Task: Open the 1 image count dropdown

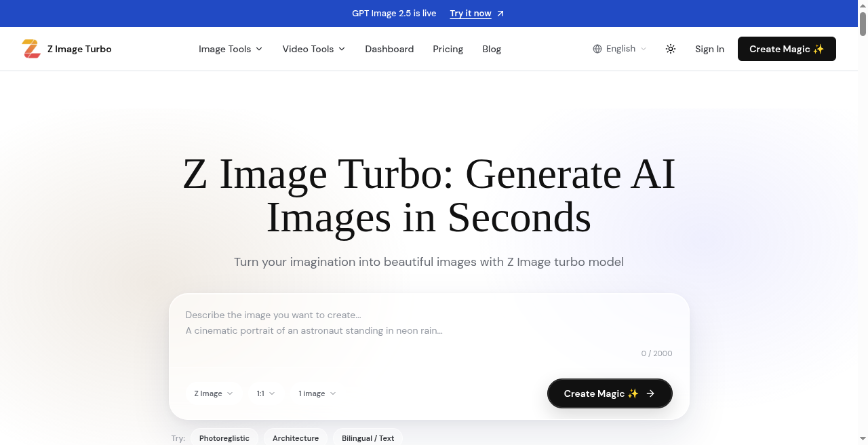Action: point(317,393)
